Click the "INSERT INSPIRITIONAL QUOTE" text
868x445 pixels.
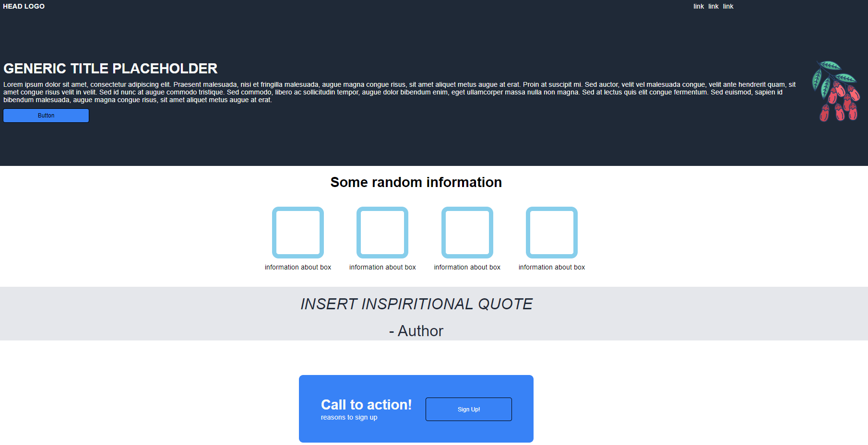point(416,304)
